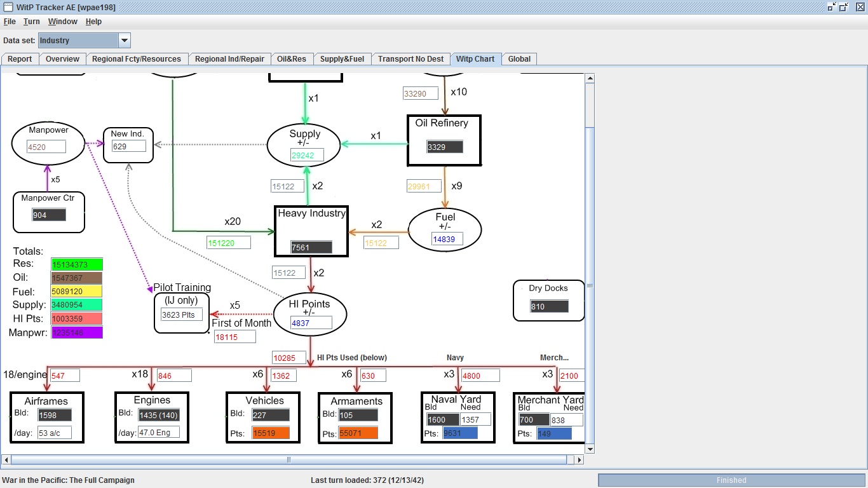Image resolution: width=868 pixels, height=488 pixels.
Task: Click the Manpower Ctr value 904
Action: coord(49,215)
